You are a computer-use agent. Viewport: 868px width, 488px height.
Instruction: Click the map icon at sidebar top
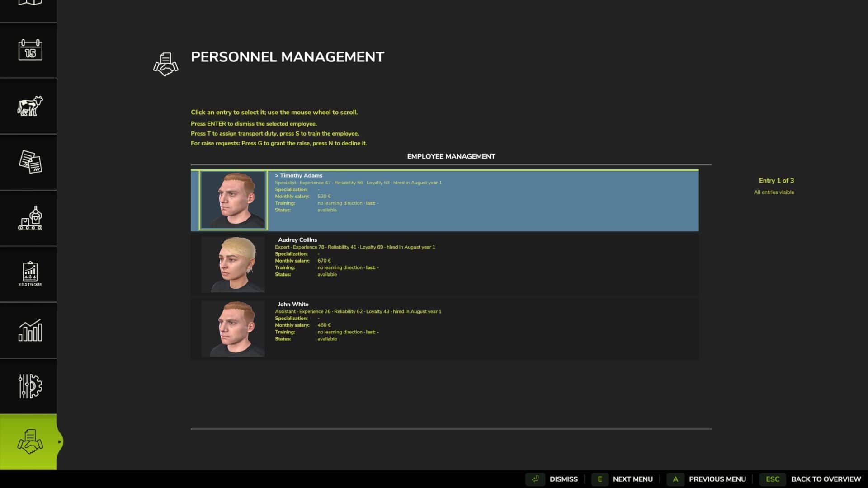[30, 3]
